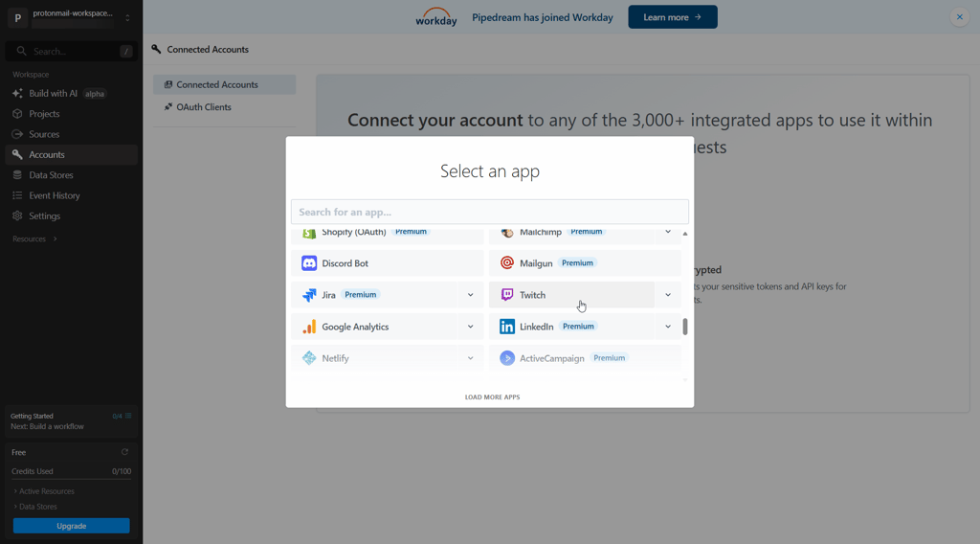Select the LinkedIn app
This screenshot has width=980, height=544.
click(571, 327)
